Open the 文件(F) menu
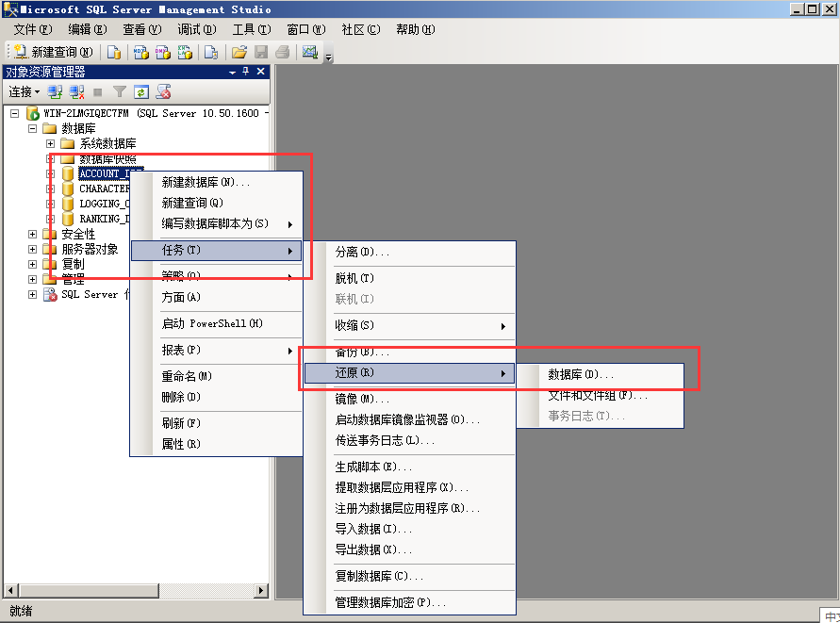The image size is (840, 623). click(33, 29)
